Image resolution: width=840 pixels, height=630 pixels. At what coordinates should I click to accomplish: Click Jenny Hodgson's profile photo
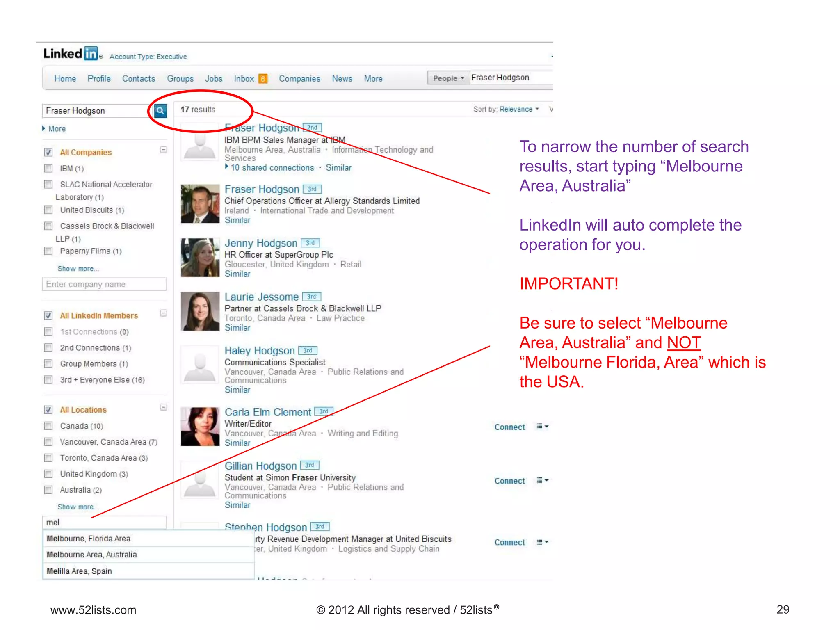[200, 258]
